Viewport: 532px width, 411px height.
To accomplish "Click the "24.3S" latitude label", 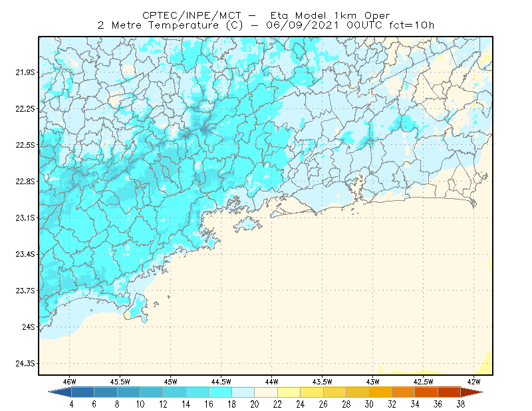I will (25, 364).
